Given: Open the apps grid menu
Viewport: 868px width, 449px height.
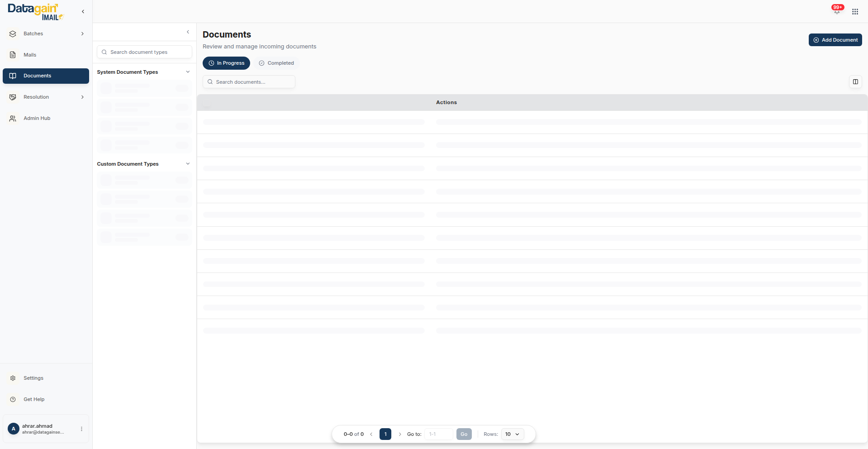Looking at the screenshot, I should (x=855, y=12).
